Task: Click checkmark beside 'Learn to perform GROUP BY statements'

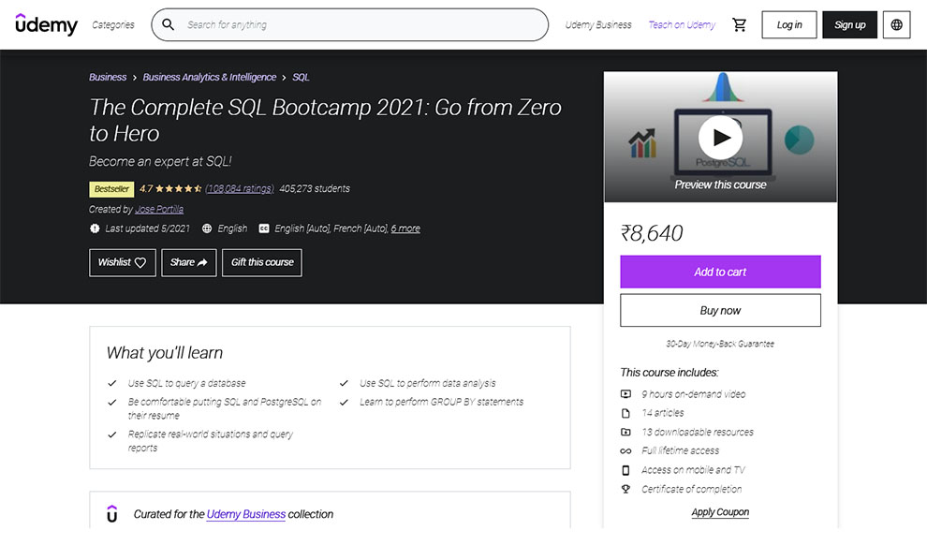Action: 344,402
